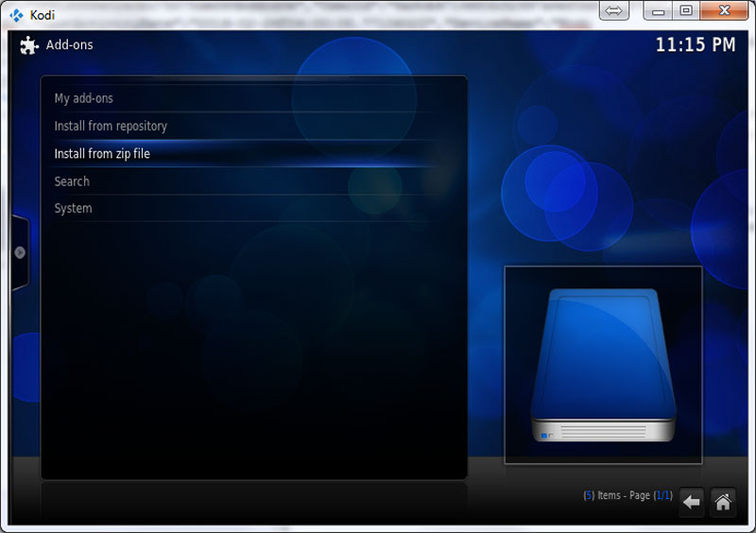Click the Items - Page 1/1 counter

[x=627, y=495]
